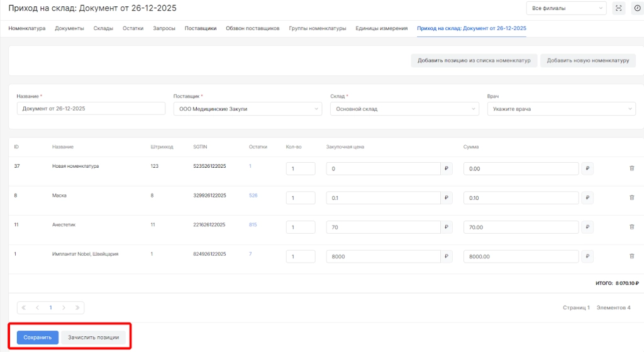The width and height of the screenshot is (644, 352).
Task: Open the Склад dropdown
Action: coord(404,109)
